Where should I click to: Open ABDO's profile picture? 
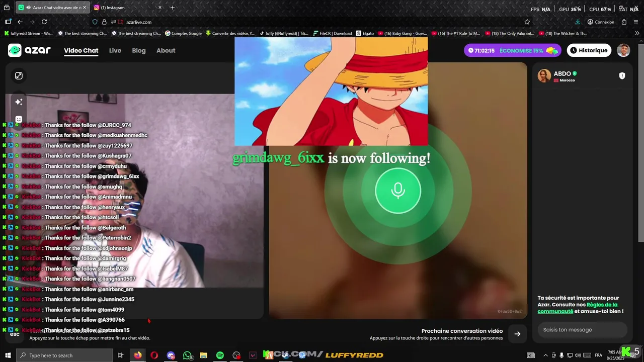pos(544,76)
